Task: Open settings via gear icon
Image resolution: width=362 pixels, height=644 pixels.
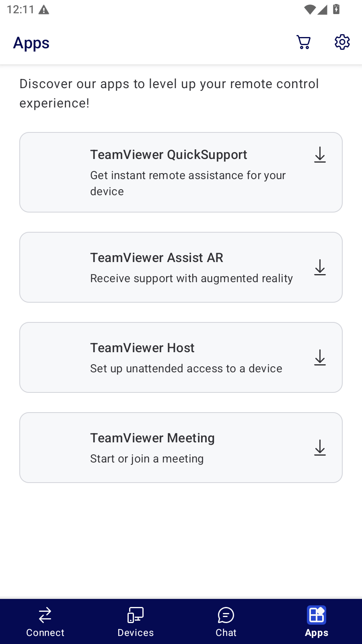Action: (x=342, y=42)
